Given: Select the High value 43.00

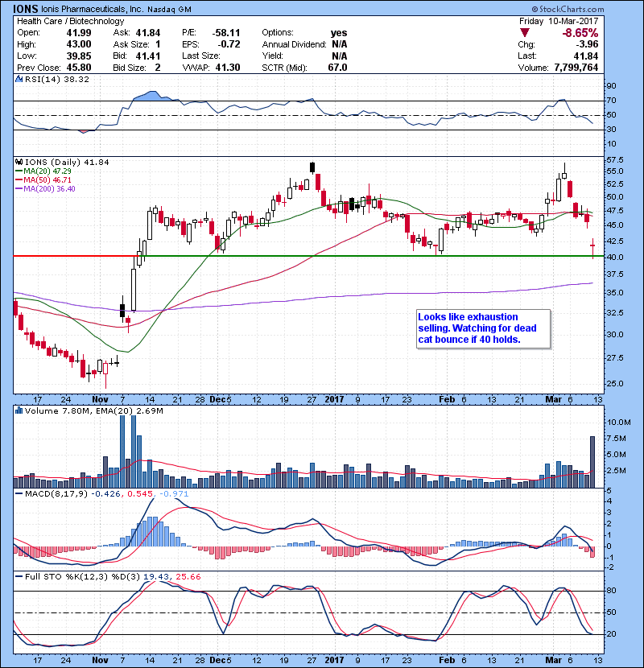Looking at the screenshot, I should [x=79, y=44].
